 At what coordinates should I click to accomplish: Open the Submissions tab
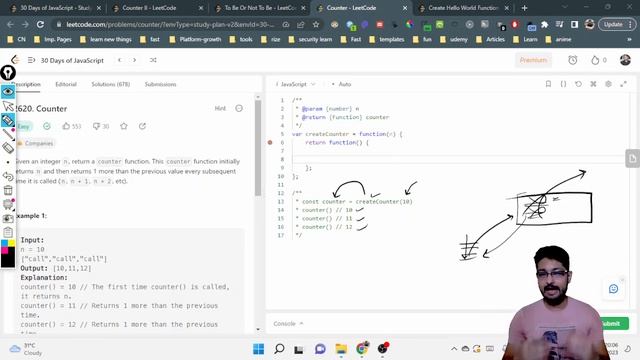(x=160, y=84)
